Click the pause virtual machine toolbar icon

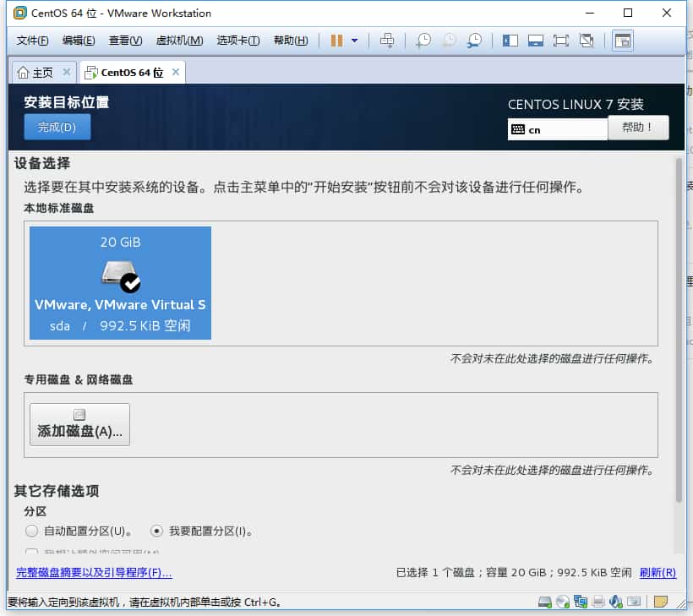[336, 41]
